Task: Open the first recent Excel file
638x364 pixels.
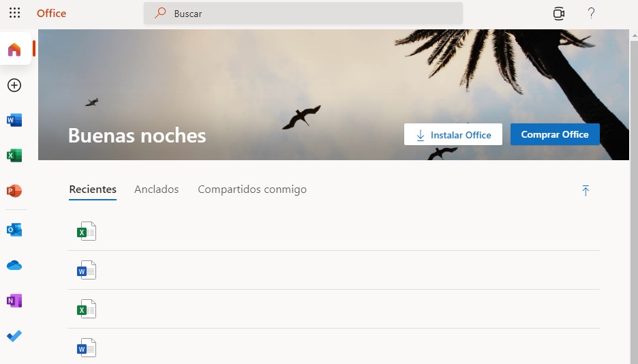Action: [x=87, y=232]
